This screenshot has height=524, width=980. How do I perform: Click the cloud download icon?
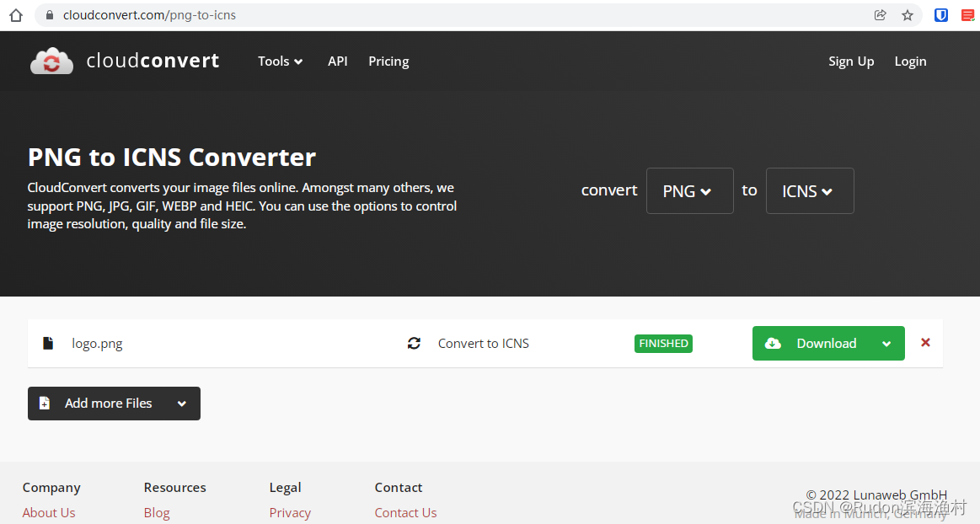773,343
